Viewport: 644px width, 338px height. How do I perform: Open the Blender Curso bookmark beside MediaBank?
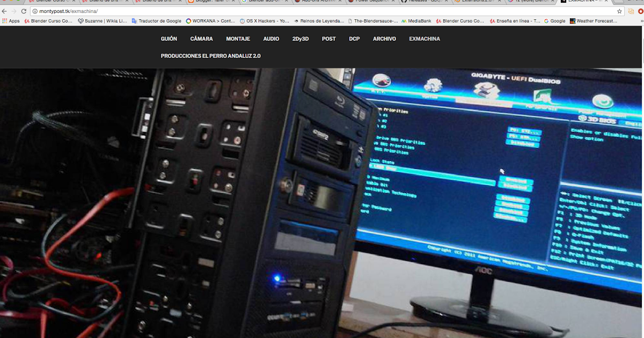pyautogui.click(x=460, y=21)
